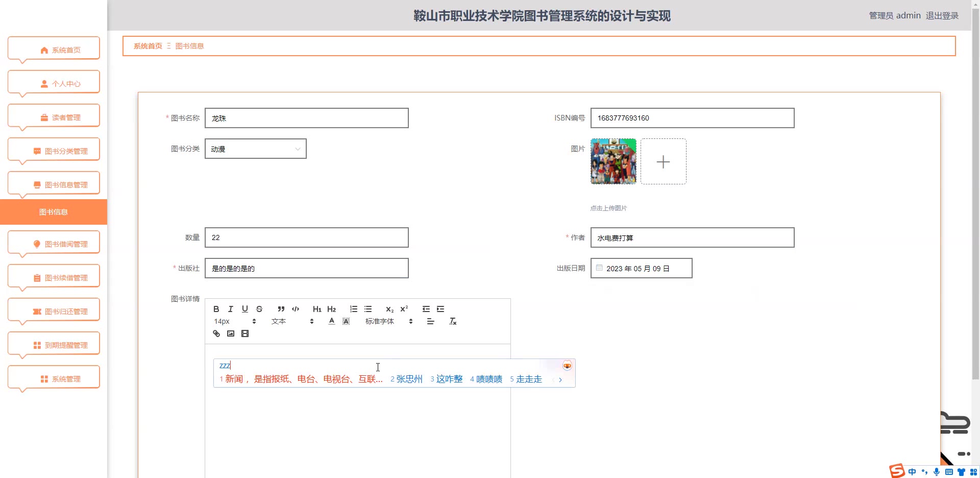Toggle Chinese/English mode on Sogou toolbar

pyautogui.click(x=912, y=472)
